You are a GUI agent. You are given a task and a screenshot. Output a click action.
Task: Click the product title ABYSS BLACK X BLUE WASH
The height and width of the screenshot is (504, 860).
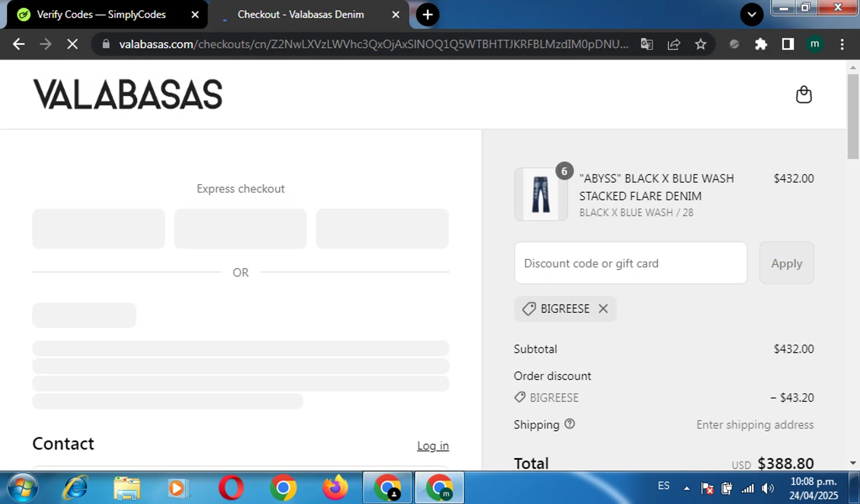656,187
